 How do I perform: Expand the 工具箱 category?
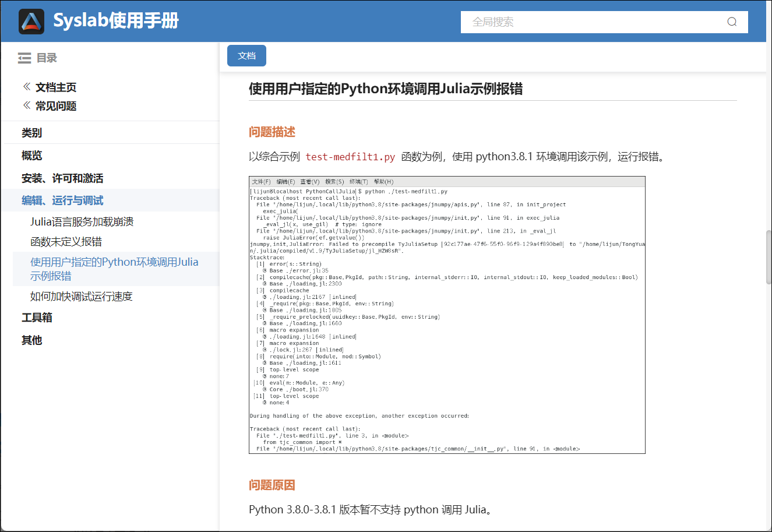click(x=37, y=318)
